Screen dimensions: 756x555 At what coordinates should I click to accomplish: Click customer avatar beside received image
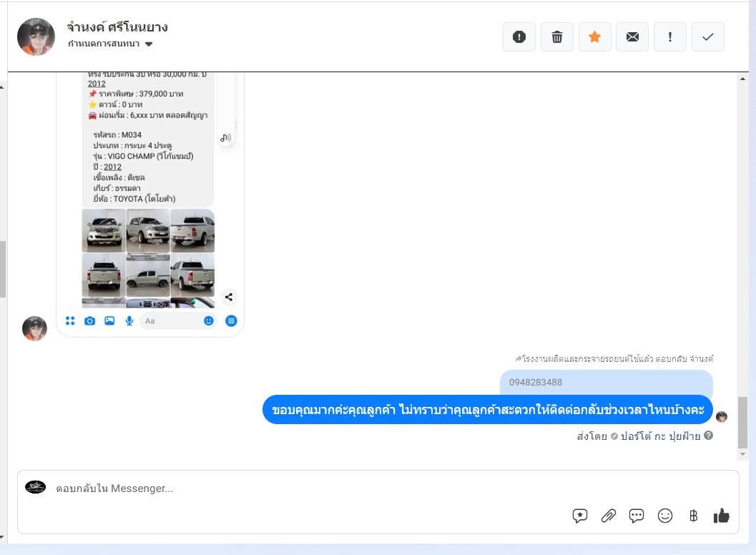click(35, 328)
